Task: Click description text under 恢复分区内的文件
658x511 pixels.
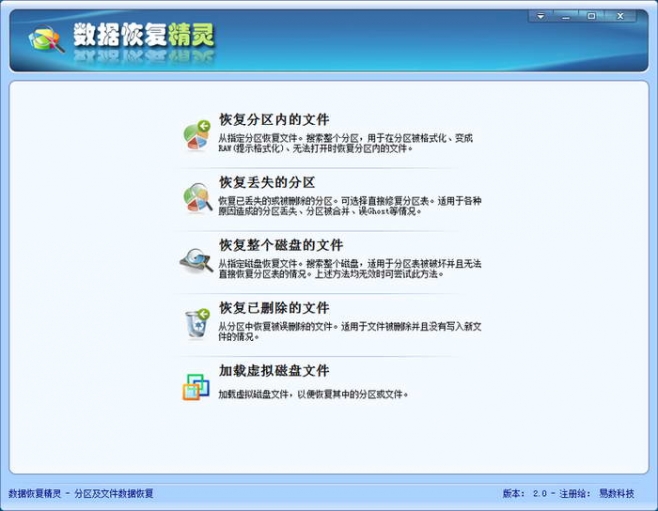Action: click(x=345, y=142)
